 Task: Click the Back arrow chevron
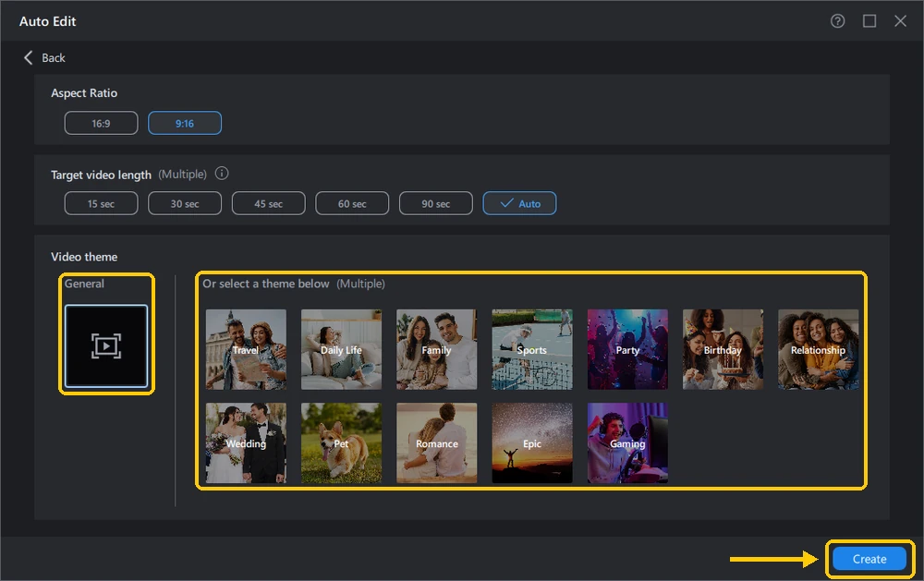coord(28,57)
